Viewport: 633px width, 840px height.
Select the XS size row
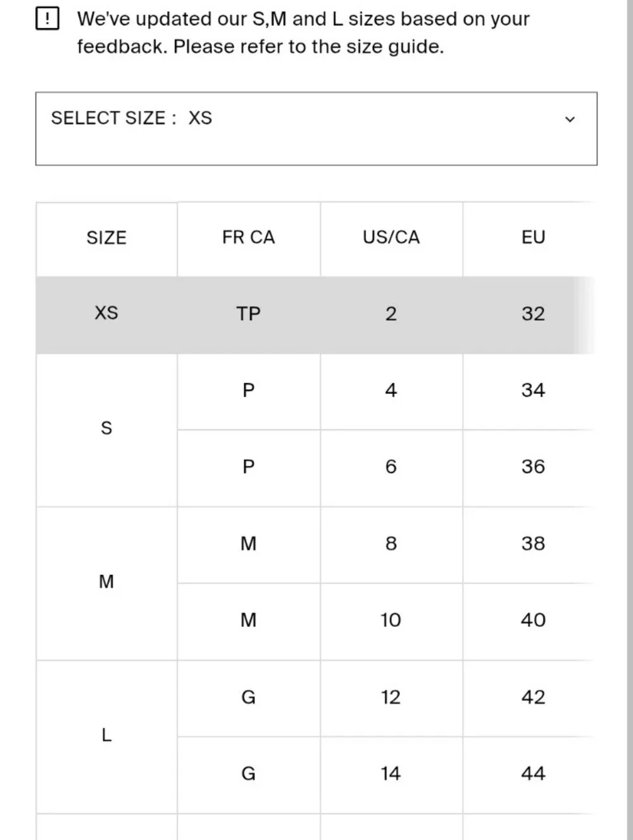316,314
